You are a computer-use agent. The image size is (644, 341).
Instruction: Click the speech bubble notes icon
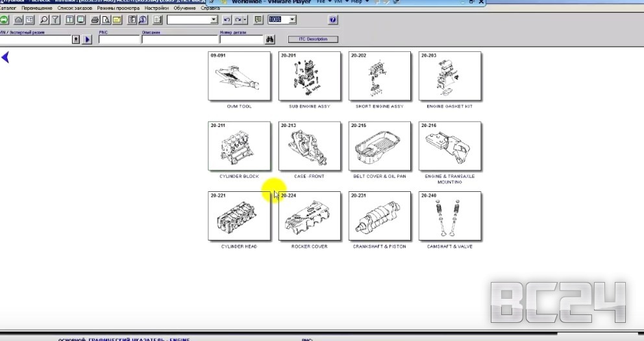point(258,20)
